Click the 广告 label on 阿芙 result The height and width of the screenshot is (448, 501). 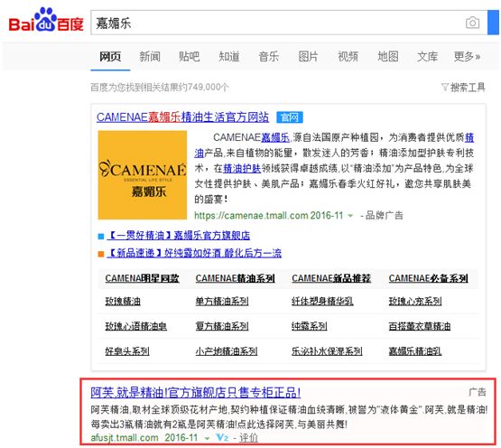pos(478,392)
